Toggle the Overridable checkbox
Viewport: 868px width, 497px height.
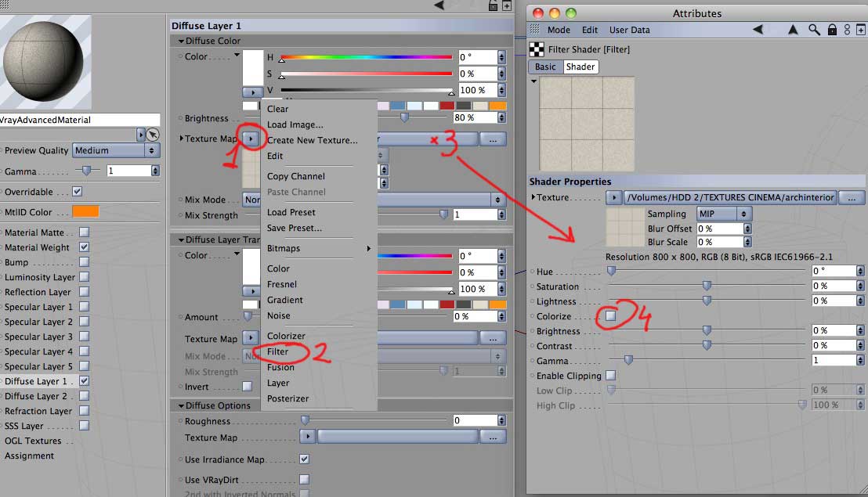[77, 191]
